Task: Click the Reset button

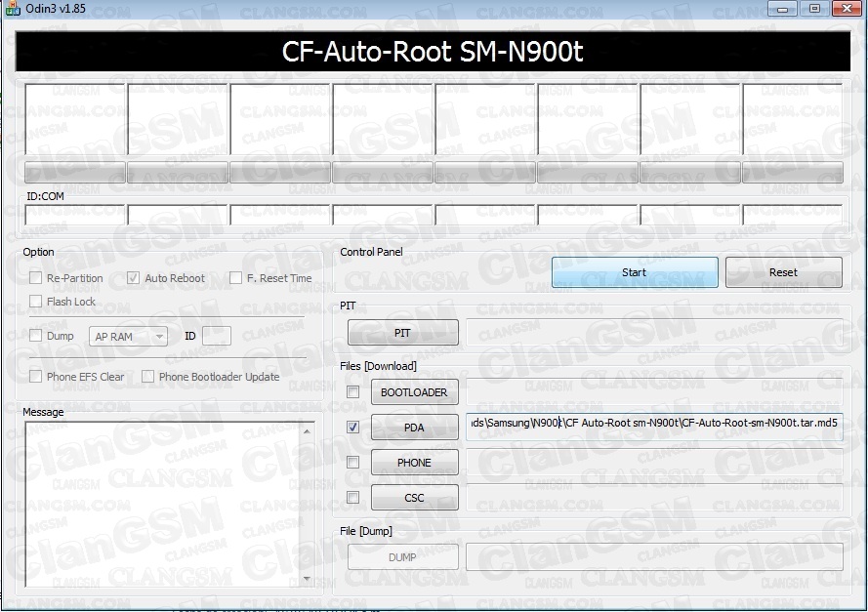Action: tap(783, 272)
